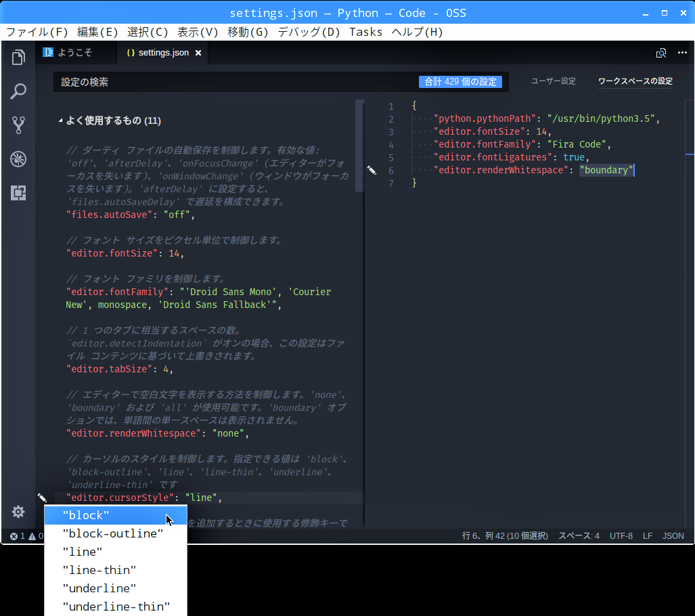Click the 合計 429 個の設定 badge
This screenshot has height=616, width=695.
pyautogui.click(x=460, y=82)
